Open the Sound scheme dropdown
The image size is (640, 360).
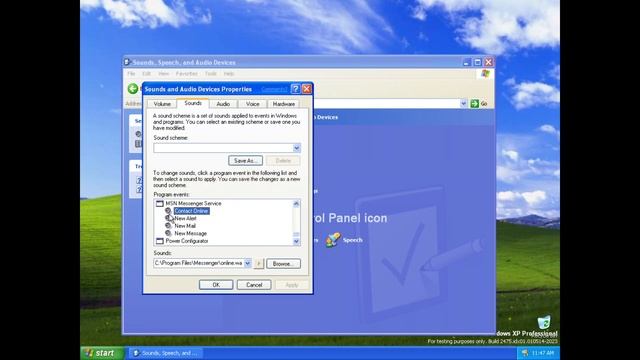[x=297, y=148]
